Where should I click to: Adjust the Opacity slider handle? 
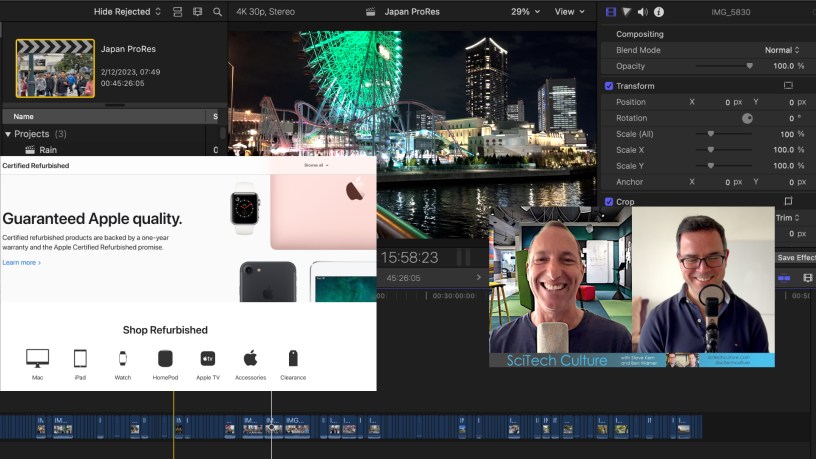(749, 66)
